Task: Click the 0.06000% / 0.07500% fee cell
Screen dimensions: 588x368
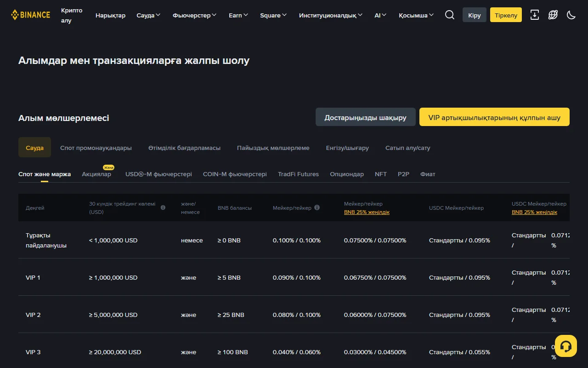Action: (x=375, y=315)
